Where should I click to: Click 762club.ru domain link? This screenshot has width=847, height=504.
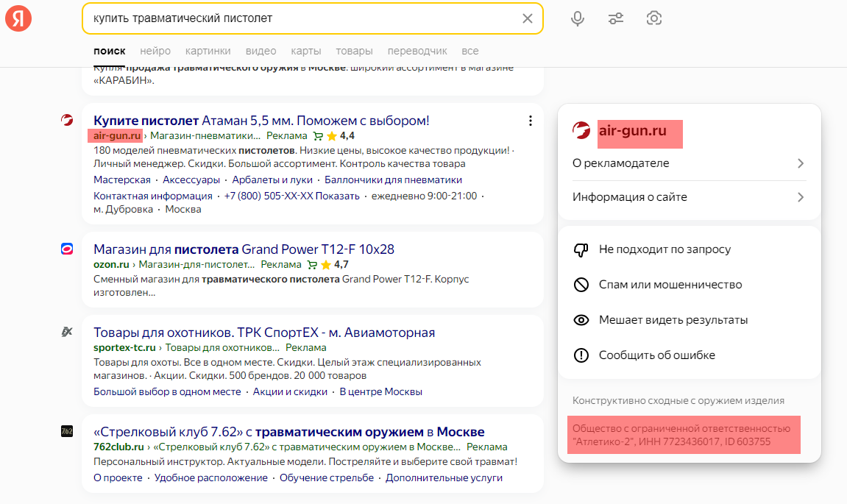pyautogui.click(x=118, y=447)
